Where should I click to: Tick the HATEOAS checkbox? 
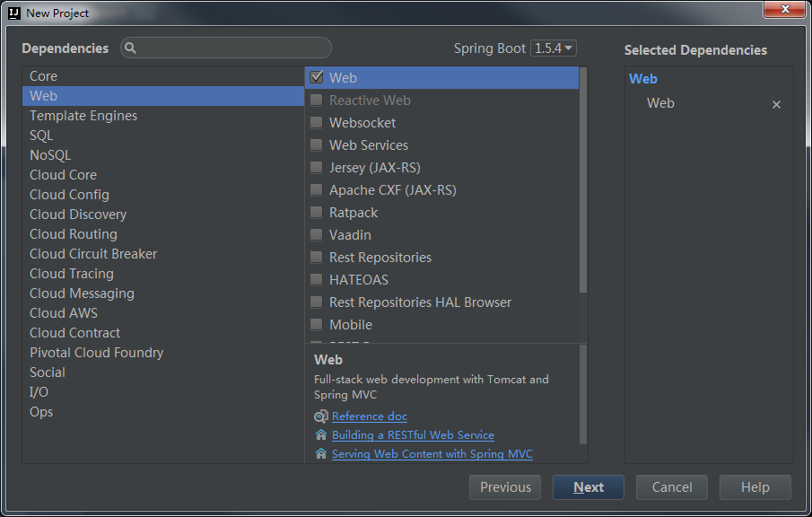coord(317,279)
